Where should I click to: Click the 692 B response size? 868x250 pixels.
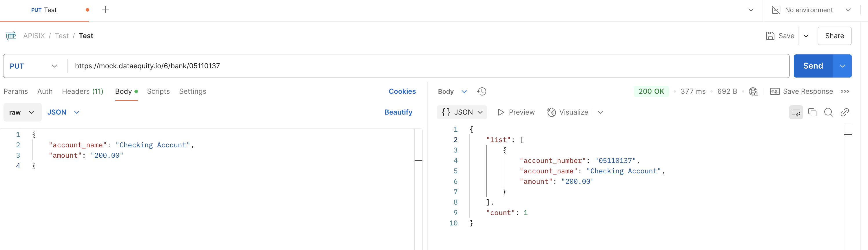click(727, 91)
